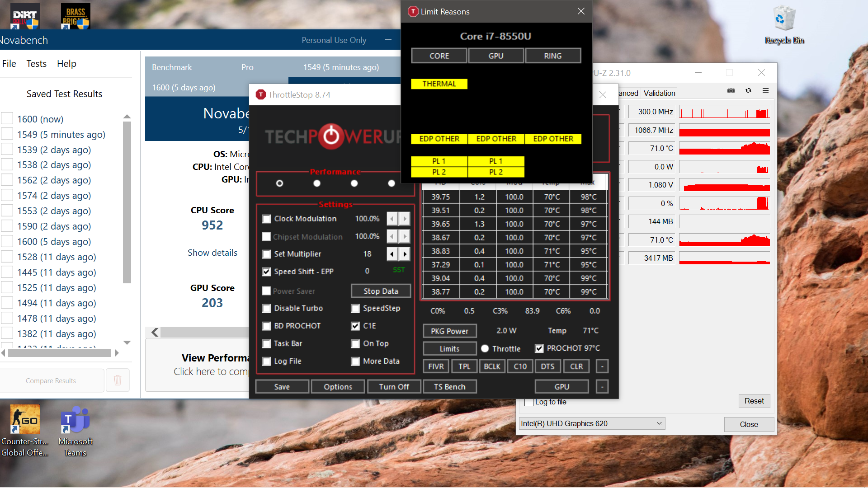868x488 pixels.
Task: Uncheck the C1E checkbox
Action: pos(356,326)
